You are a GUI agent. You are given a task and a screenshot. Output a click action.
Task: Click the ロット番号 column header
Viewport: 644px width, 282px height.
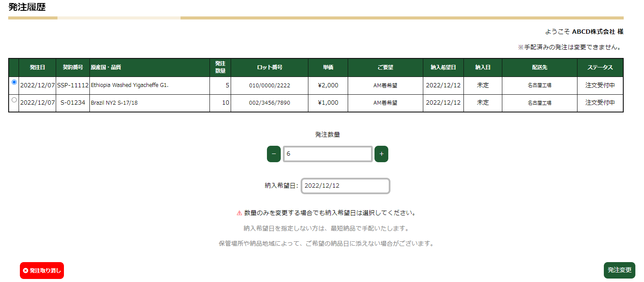coord(270,67)
